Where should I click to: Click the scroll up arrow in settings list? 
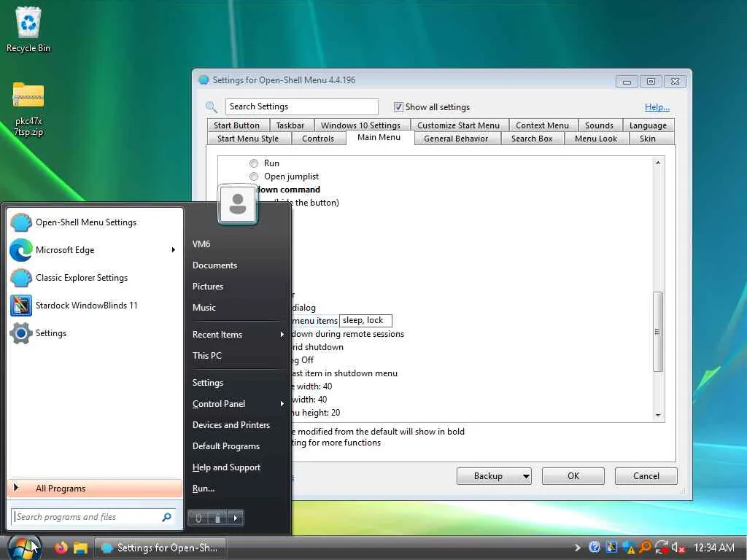658,163
